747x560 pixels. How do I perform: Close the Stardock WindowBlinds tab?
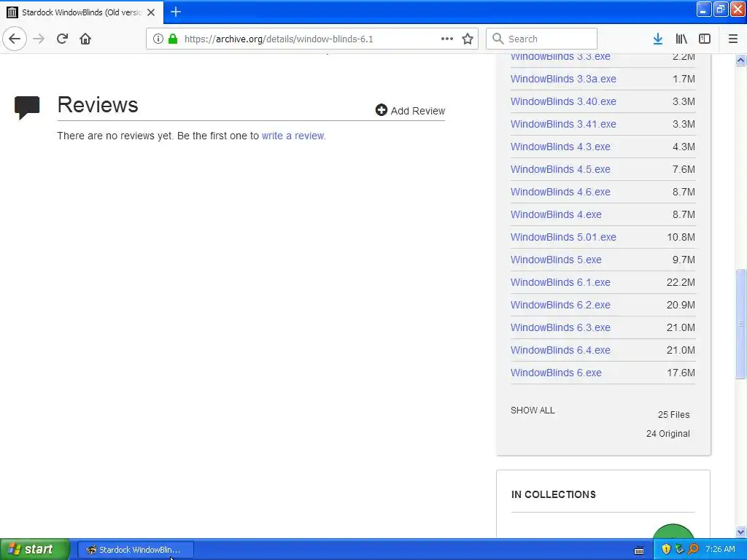[x=151, y=12]
